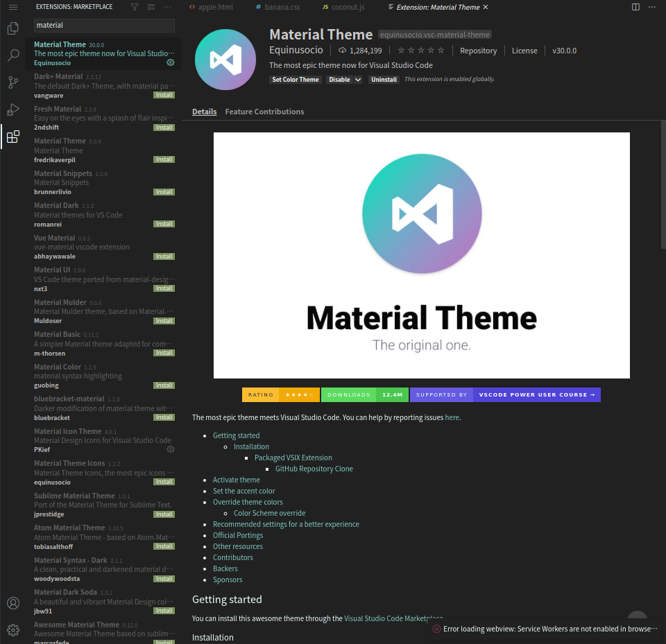Click the download count 1,284,199
Image resolution: width=666 pixels, height=644 pixels.
(360, 51)
